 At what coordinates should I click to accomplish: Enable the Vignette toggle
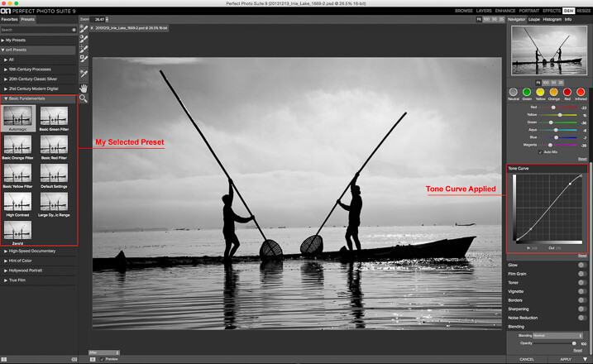[x=582, y=291]
